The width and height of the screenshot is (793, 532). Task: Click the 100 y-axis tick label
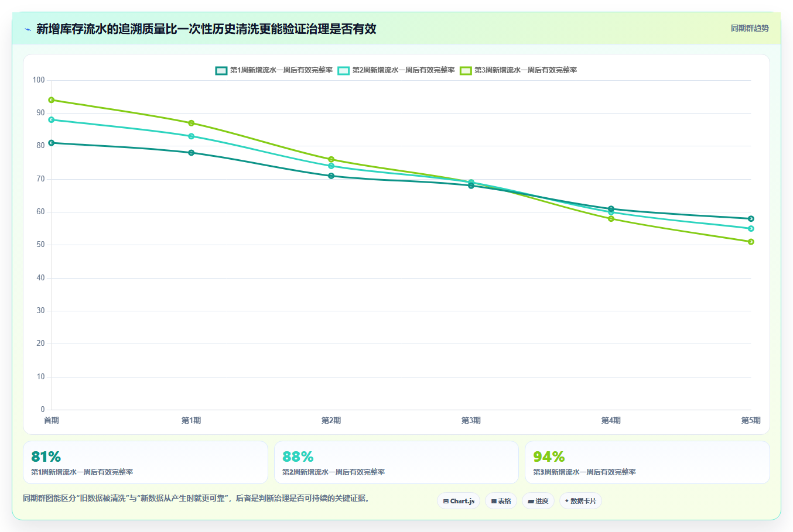[x=39, y=80]
